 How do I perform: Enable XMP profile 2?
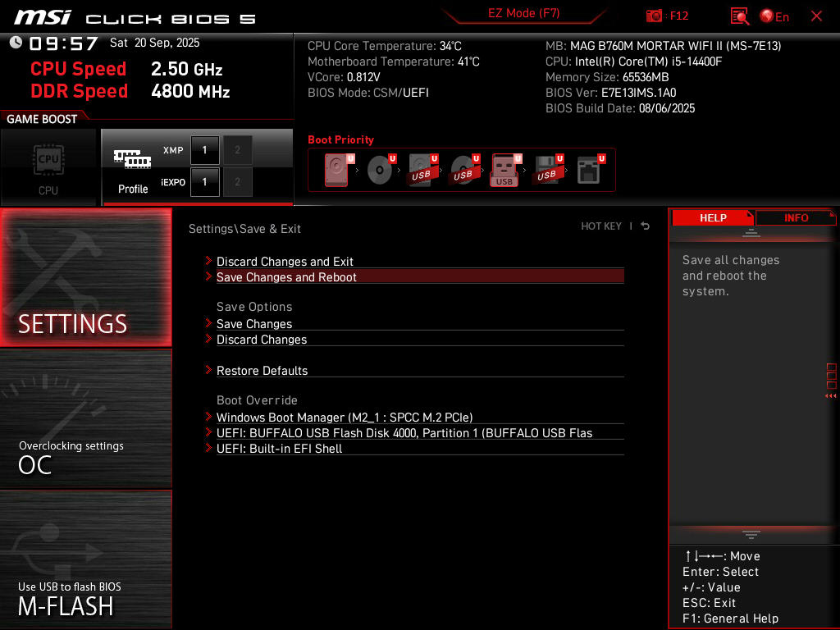tap(237, 150)
